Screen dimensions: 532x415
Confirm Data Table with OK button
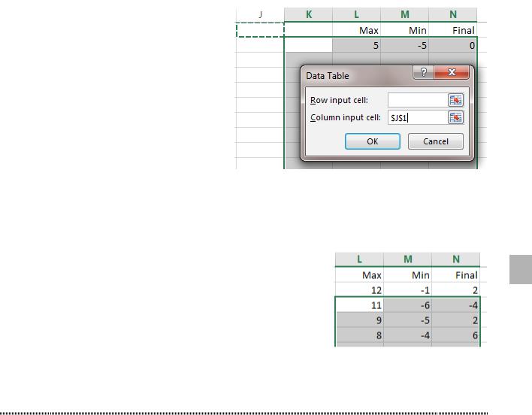click(x=373, y=141)
